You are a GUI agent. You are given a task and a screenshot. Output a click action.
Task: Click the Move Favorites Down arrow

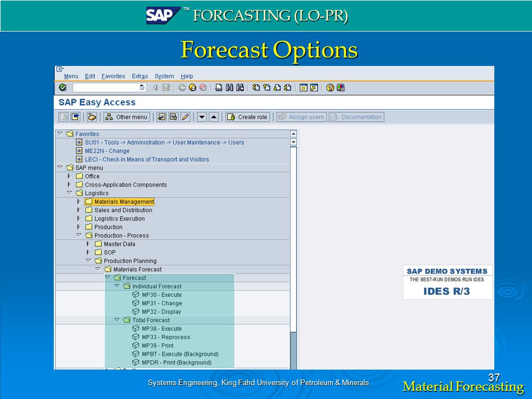(202, 117)
